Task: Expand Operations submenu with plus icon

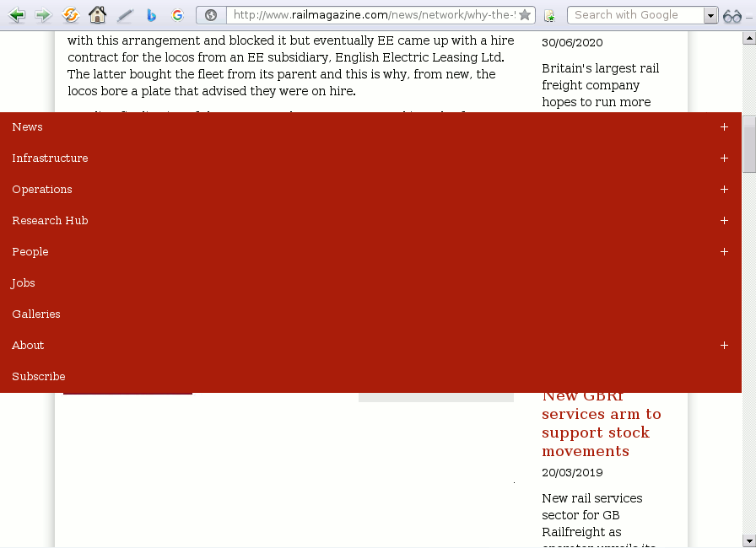Action: 724,190
